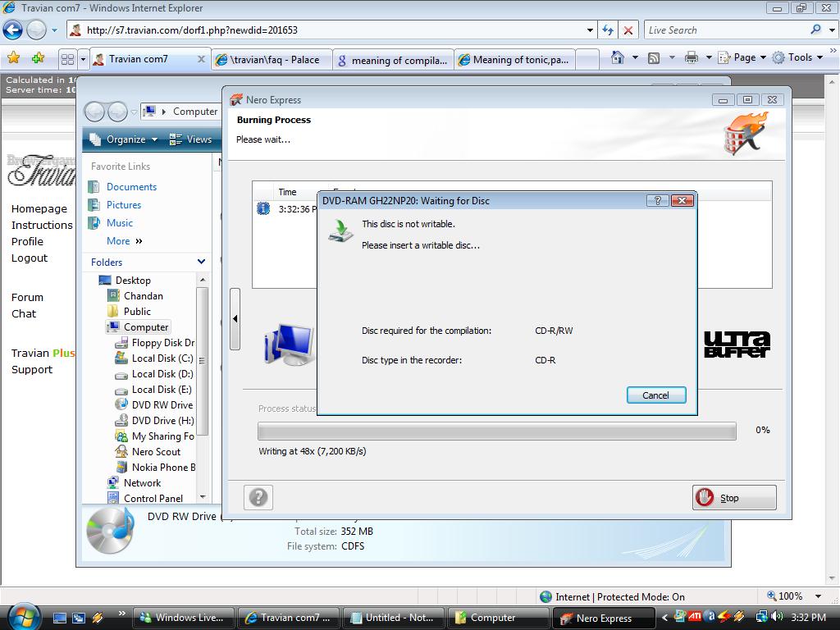Click the help button in the dialog title bar

click(x=657, y=201)
